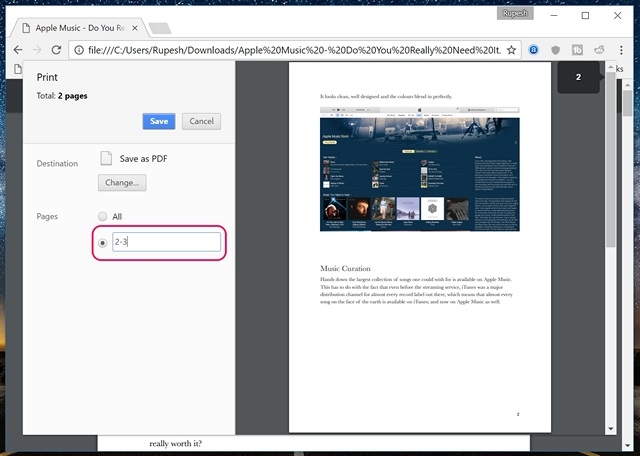Click the Cancel button

click(x=201, y=121)
